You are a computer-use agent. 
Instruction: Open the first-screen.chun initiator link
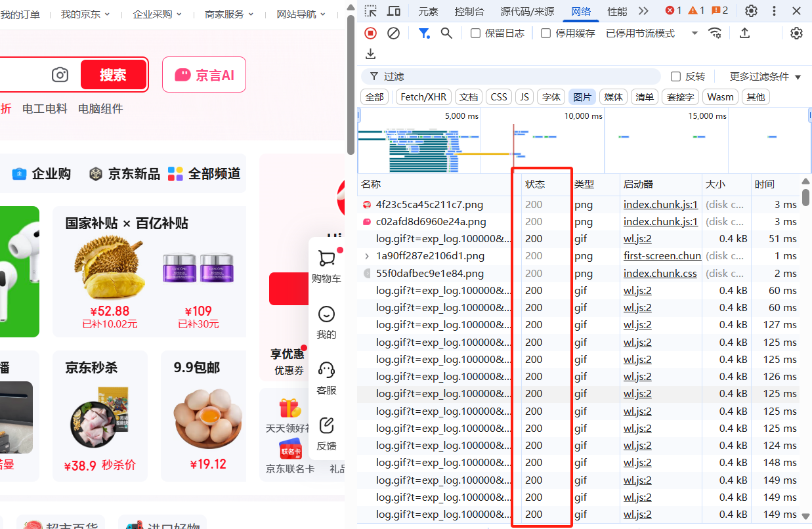pos(662,256)
